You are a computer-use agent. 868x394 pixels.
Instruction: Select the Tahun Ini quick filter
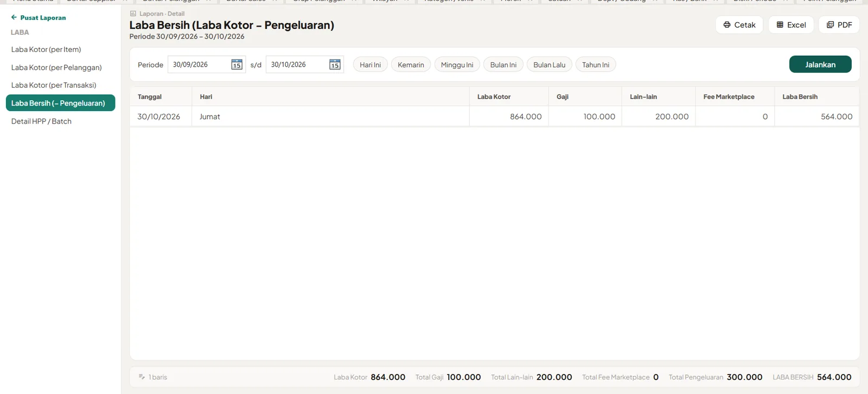click(596, 64)
